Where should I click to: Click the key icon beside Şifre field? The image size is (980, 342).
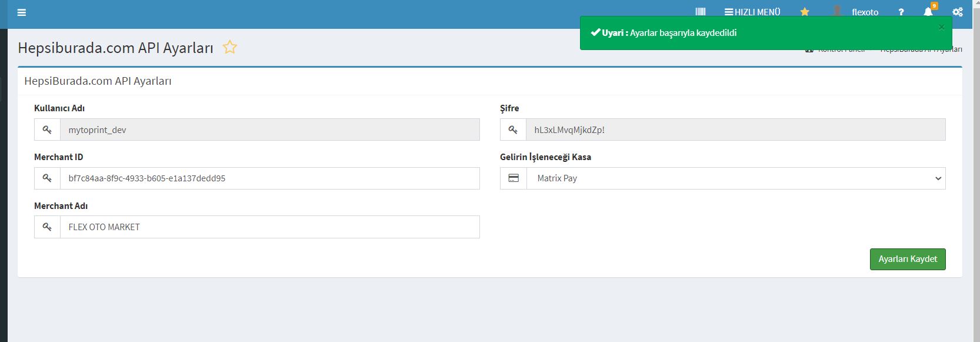513,130
